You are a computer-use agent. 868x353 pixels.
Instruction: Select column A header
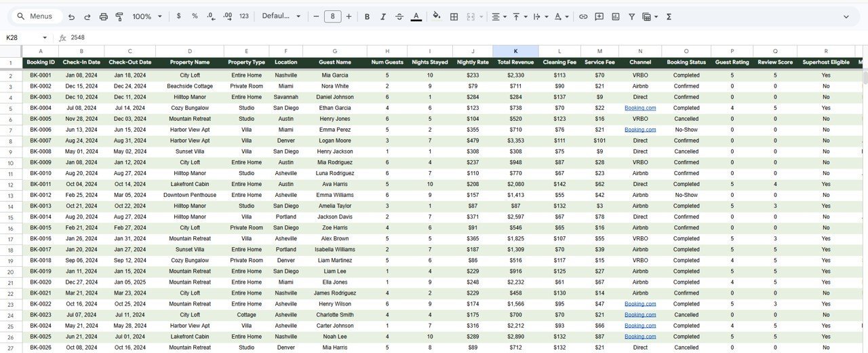click(x=41, y=51)
